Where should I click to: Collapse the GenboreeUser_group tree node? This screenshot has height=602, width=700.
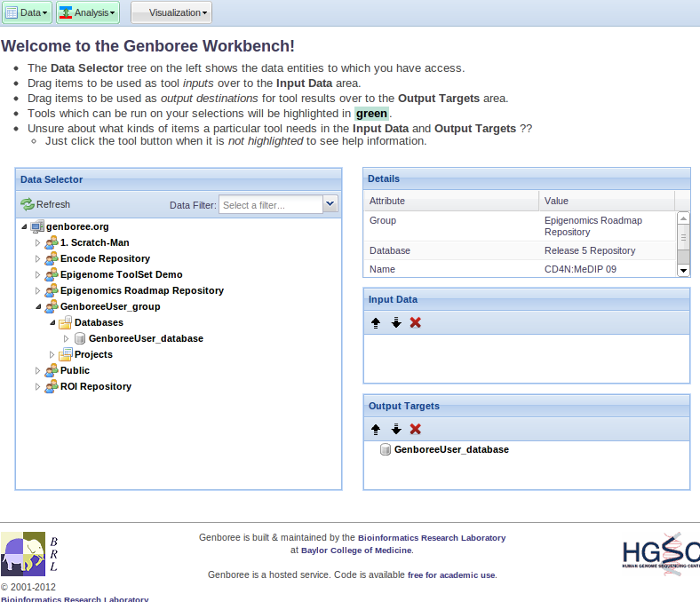[38, 306]
